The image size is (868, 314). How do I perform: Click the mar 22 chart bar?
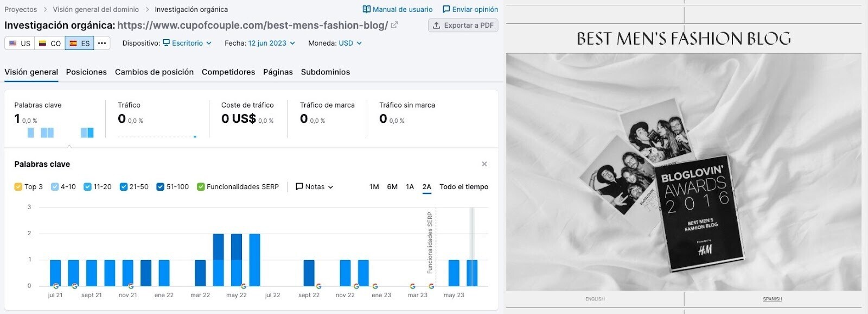click(x=200, y=273)
